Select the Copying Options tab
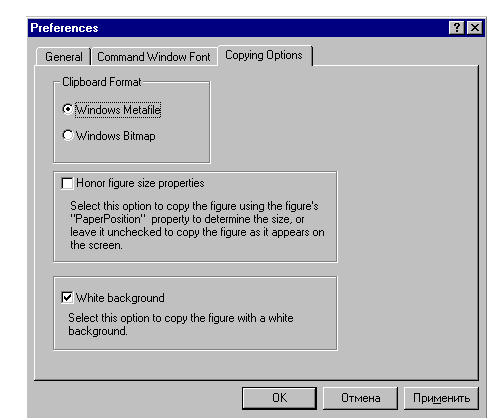 click(x=264, y=55)
